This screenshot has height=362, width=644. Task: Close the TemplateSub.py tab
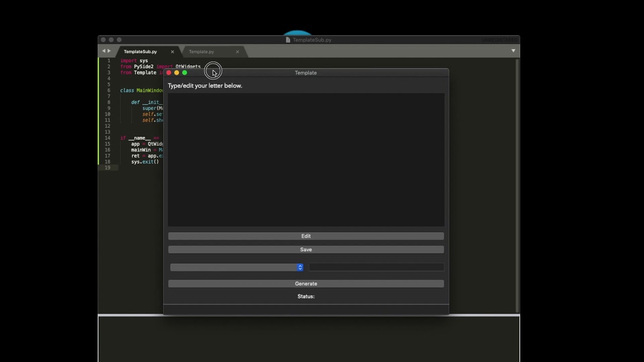click(x=172, y=52)
